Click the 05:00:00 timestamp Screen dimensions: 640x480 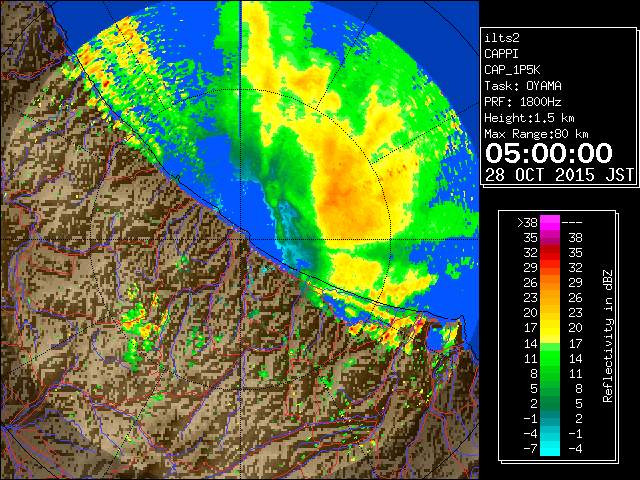point(549,153)
